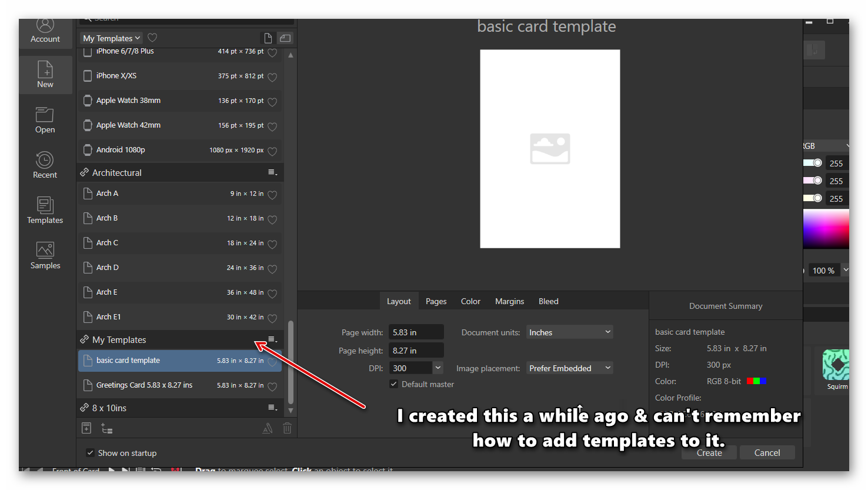The image size is (868, 490).
Task: Switch to the Pages tab
Action: 436,301
